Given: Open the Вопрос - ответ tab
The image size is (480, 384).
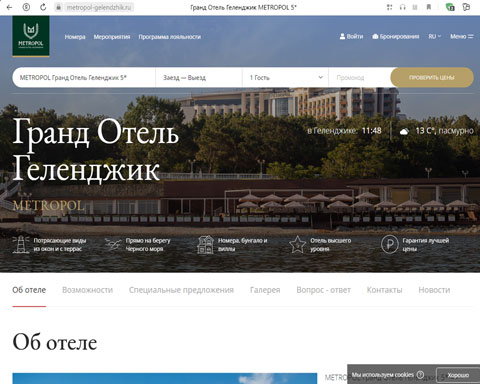Looking at the screenshot, I should (323, 290).
